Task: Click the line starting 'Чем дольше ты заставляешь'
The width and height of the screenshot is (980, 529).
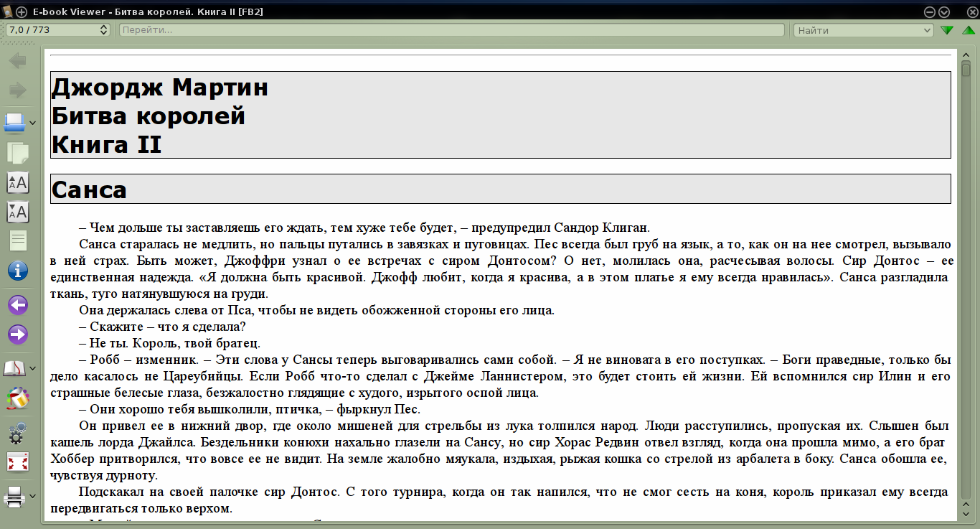Action: point(364,228)
